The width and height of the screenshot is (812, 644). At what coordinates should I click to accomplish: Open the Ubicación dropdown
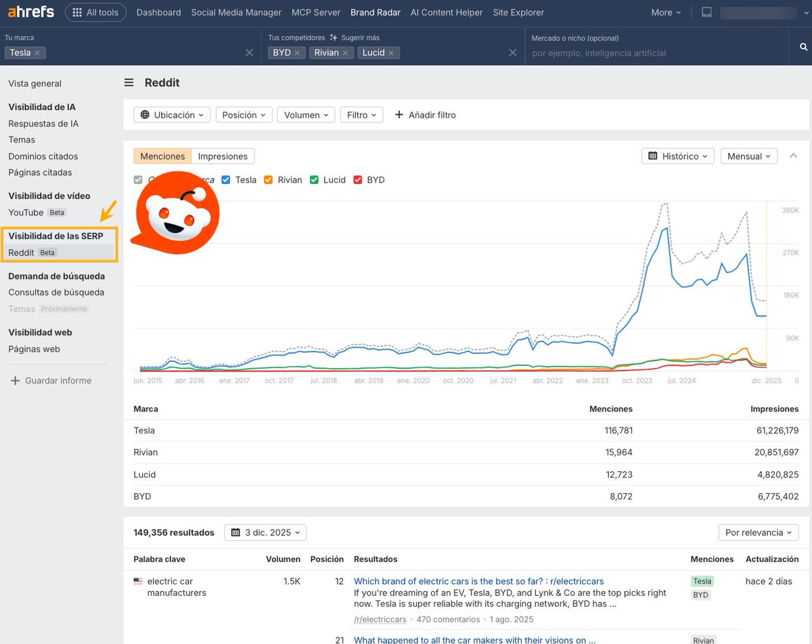(x=172, y=115)
